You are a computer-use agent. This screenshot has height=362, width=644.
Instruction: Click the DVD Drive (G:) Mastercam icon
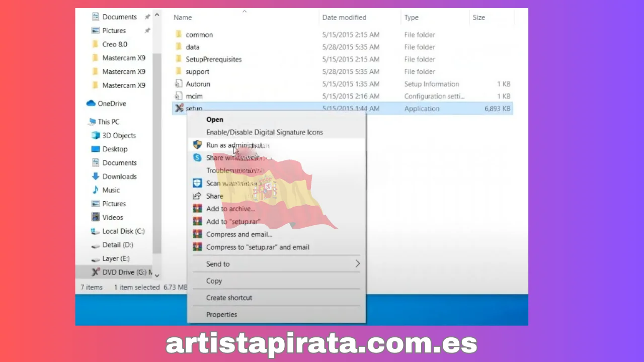tap(96, 272)
